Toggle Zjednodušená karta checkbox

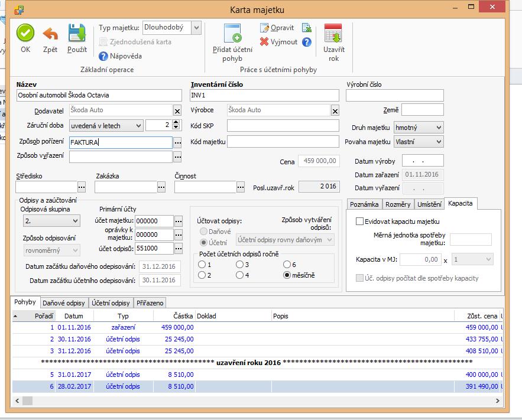point(103,42)
